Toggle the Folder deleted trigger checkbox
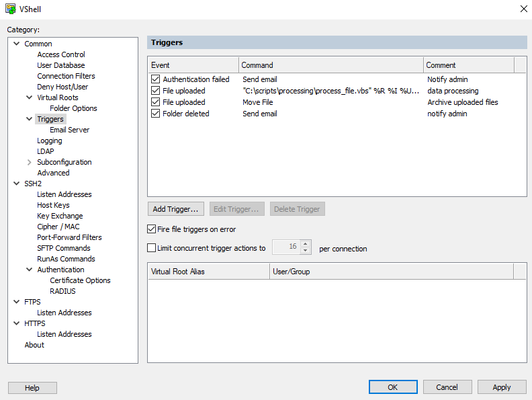The height and width of the screenshot is (400, 532). click(156, 114)
